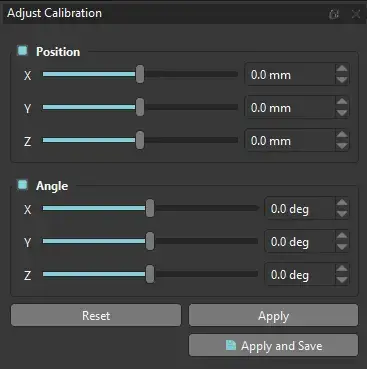Click the Angle X slider handle
Viewport: 367px width, 369px height.
150,208
